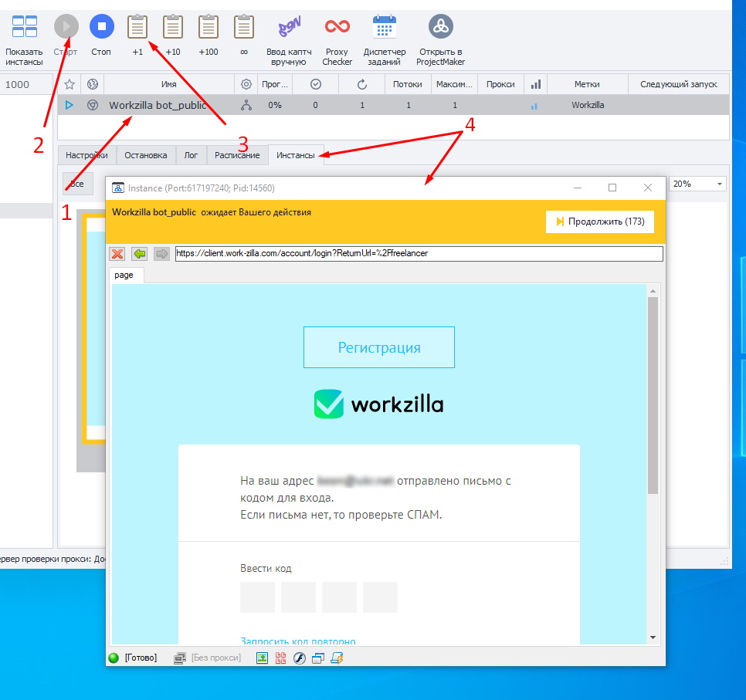Select the page tab in Instance window
Image resolution: width=746 pixels, height=700 pixels.
(x=124, y=275)
